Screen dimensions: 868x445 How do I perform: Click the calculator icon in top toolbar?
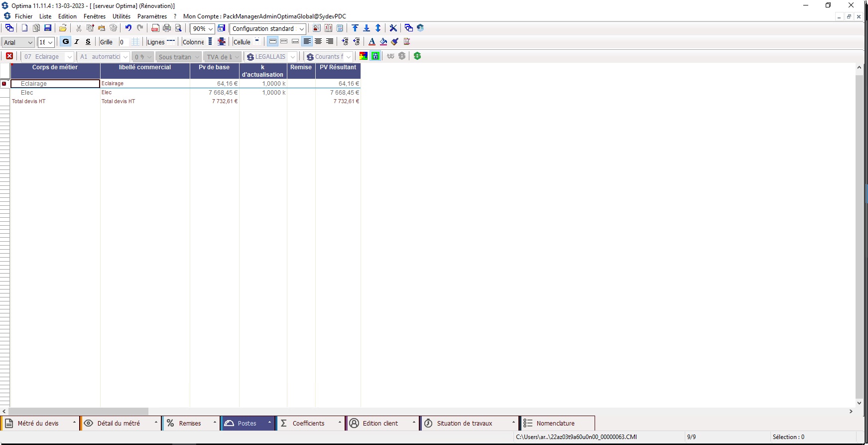pos(340,28)
